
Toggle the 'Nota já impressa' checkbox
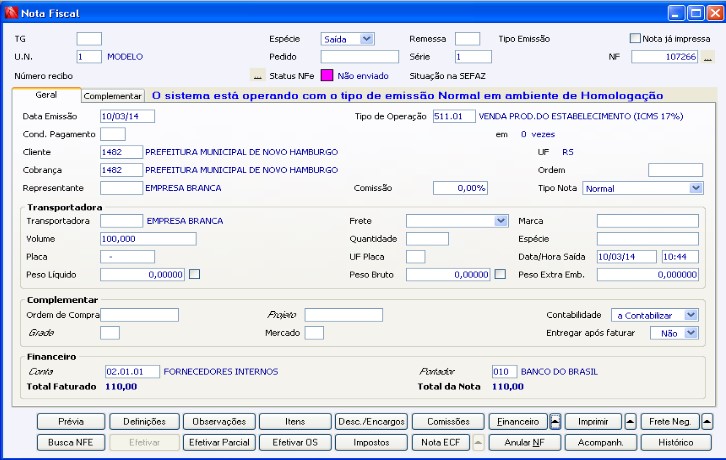coord(635,38)
